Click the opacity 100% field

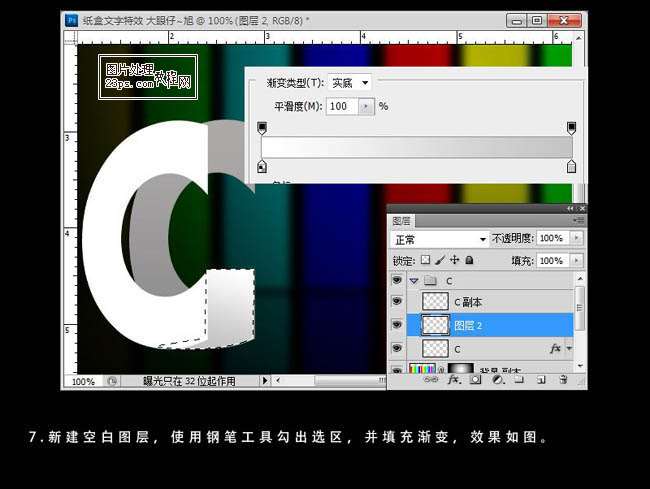553,238
